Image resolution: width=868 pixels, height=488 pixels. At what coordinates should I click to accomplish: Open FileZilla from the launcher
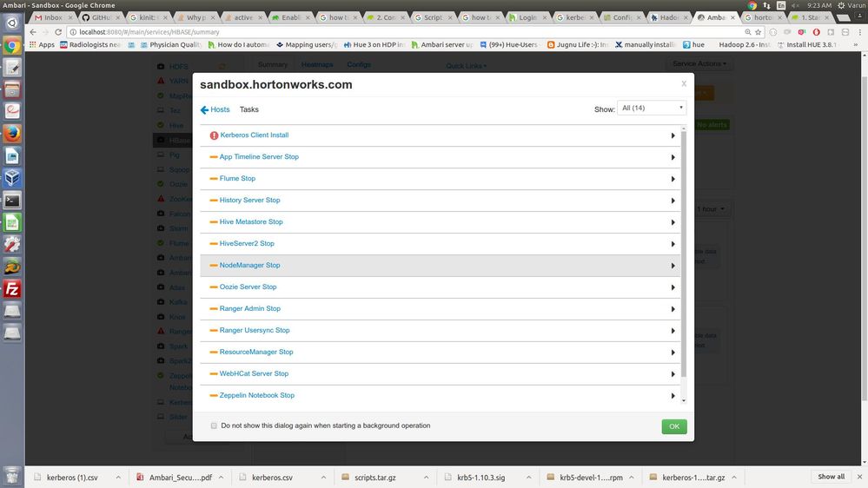point(12,289)
